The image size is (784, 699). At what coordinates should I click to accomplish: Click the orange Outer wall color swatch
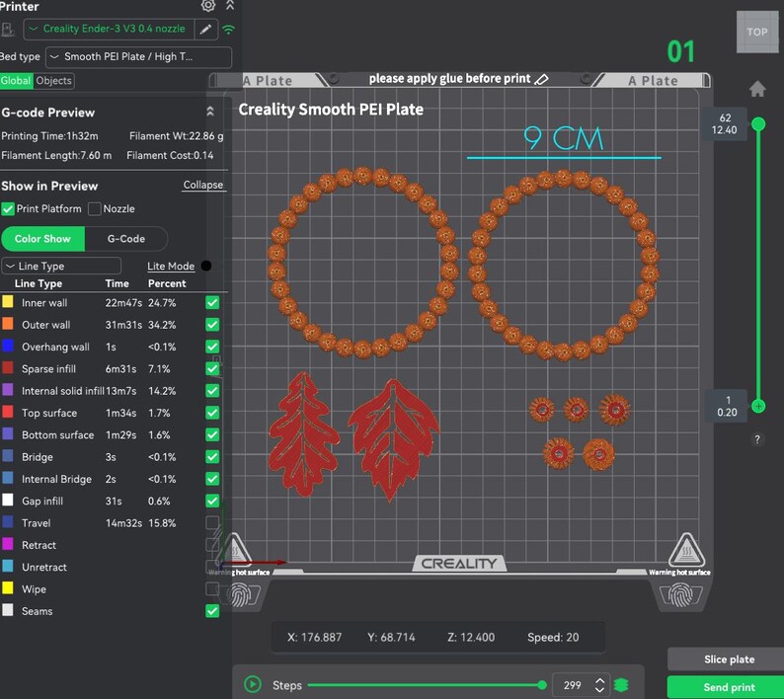(8, 324)
